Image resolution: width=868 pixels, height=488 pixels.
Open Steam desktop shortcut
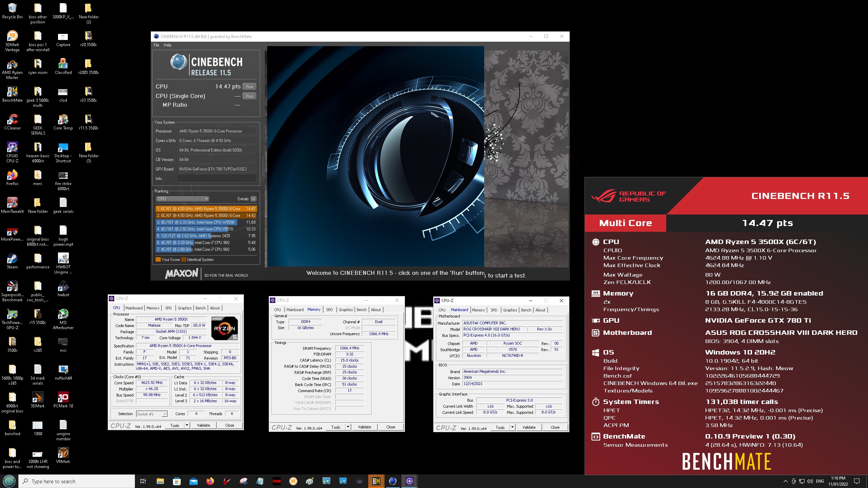12,261
